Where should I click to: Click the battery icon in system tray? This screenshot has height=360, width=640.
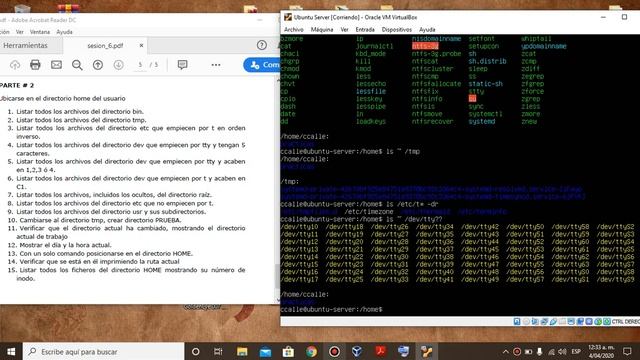coord(528,351)
